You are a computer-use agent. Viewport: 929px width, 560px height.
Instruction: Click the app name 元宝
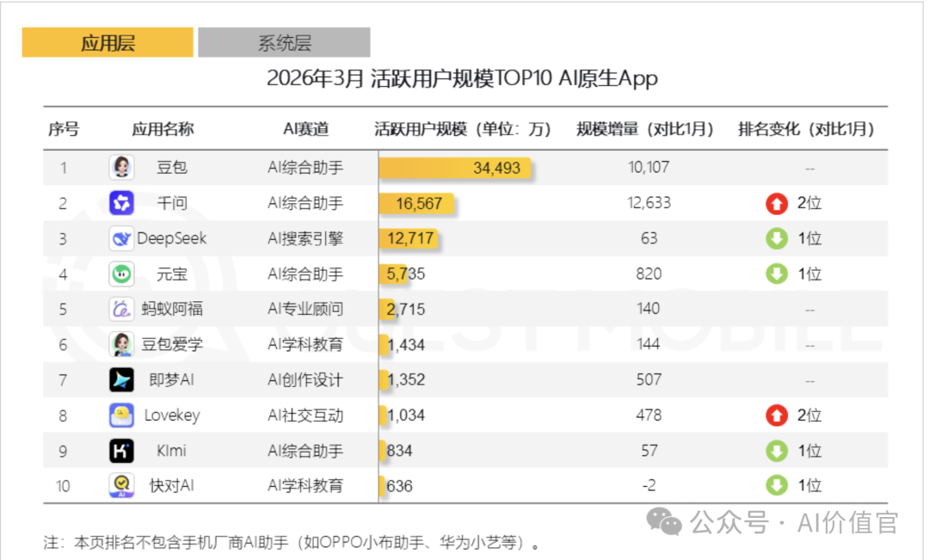tap(172, 274)
